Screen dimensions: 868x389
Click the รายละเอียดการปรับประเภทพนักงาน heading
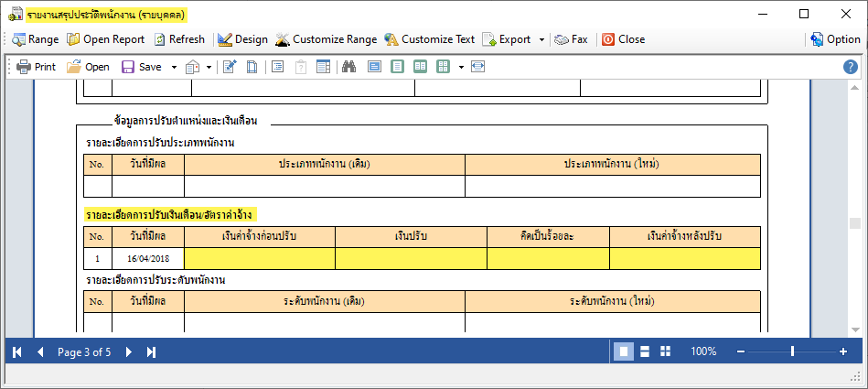[160, 143]
